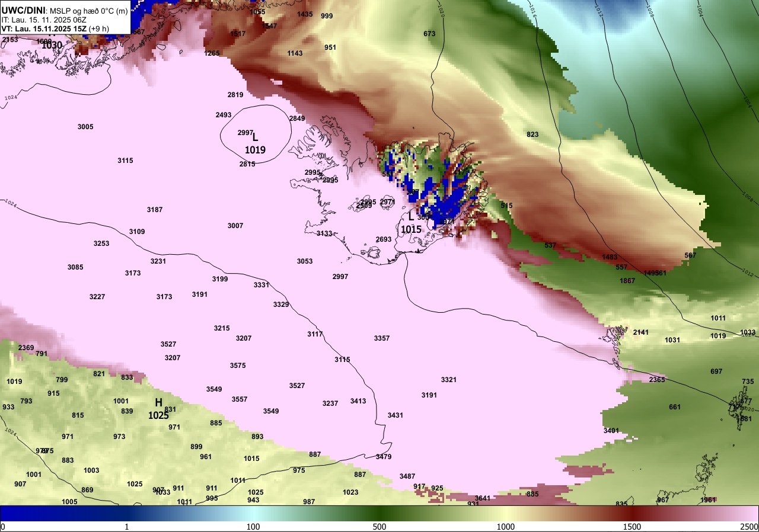Click the height value 3329
Screen dimensions: 759x532
pos(281,305)
